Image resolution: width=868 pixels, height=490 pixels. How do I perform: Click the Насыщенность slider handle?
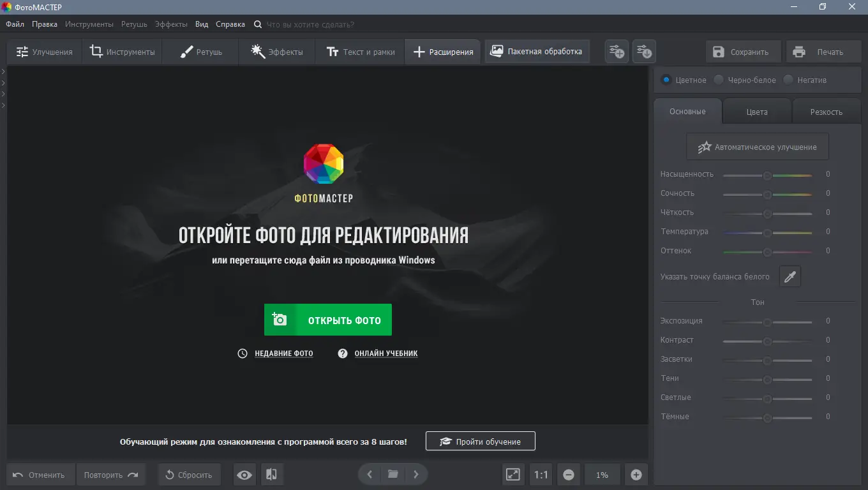(x=768, y=175)
